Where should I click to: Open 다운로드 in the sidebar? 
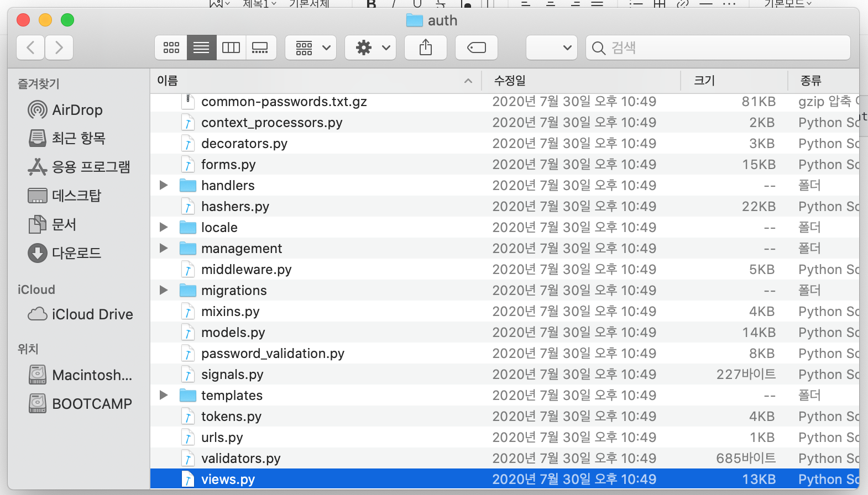(x=65, y=253)
